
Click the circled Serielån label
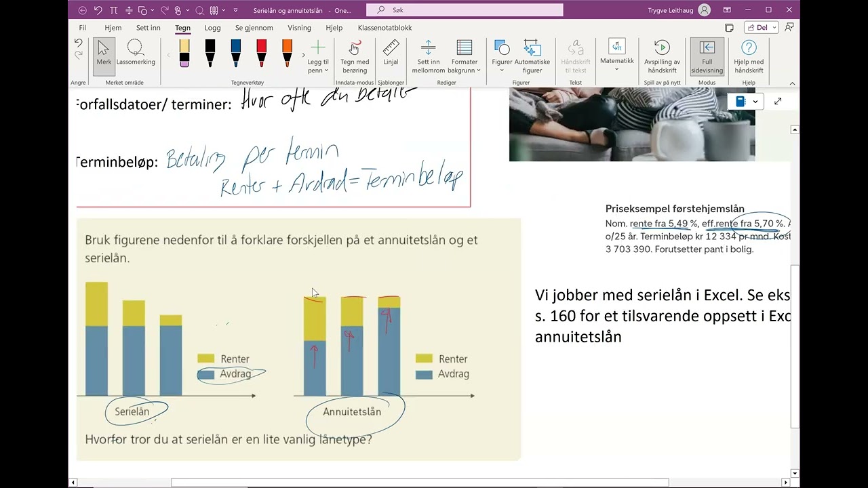point(132,411)
